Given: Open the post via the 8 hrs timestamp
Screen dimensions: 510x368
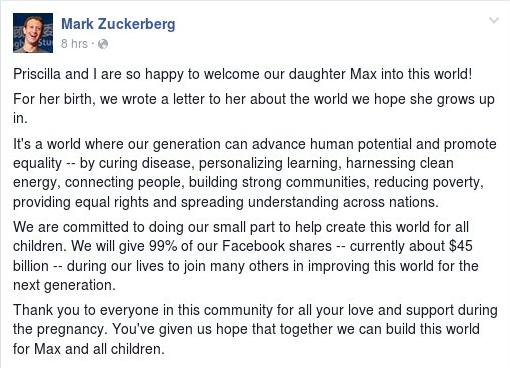Looking at the screenshot, I should [x=74, y=44].
